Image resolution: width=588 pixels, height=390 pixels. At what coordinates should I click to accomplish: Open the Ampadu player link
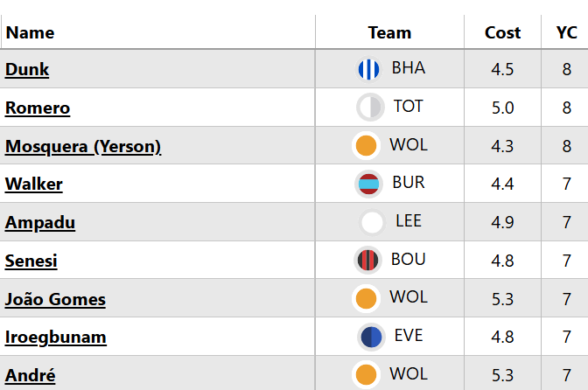[x=40, y=222]
